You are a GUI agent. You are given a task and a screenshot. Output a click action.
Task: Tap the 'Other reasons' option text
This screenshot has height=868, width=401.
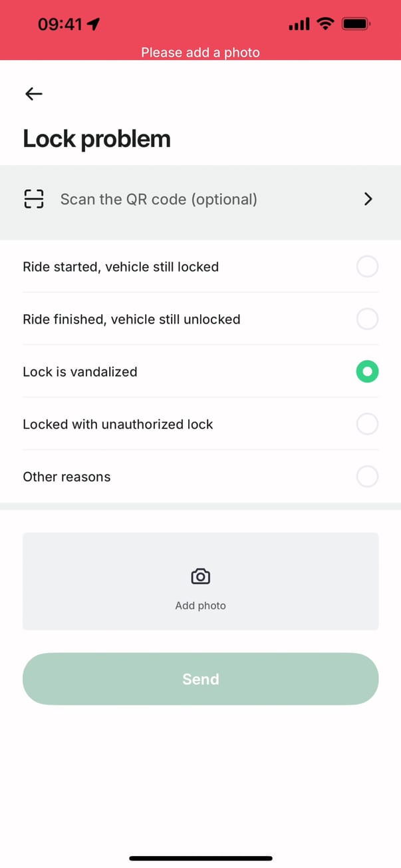[x=67, y=477]
